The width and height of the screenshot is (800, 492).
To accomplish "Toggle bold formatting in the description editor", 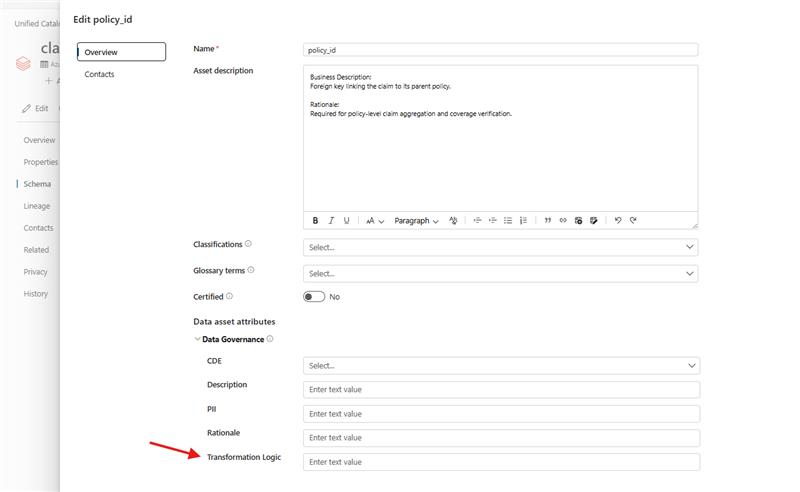I will coord(315,220).
